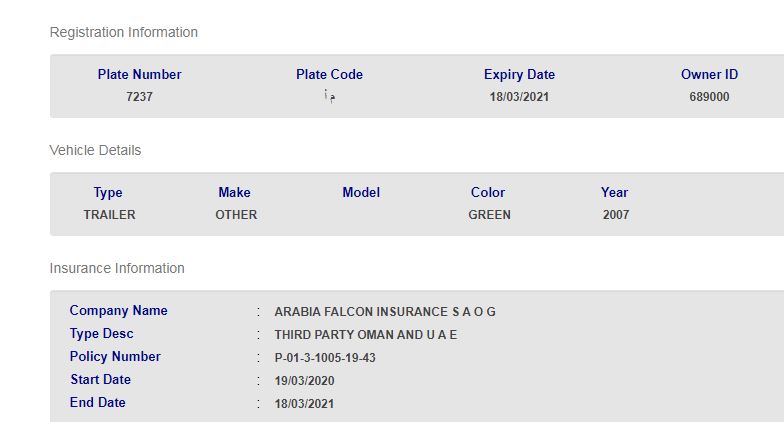Click the ARABIA FALCON INSURANCE company text
Screen dimensions: 784x422
click(385, 312)
